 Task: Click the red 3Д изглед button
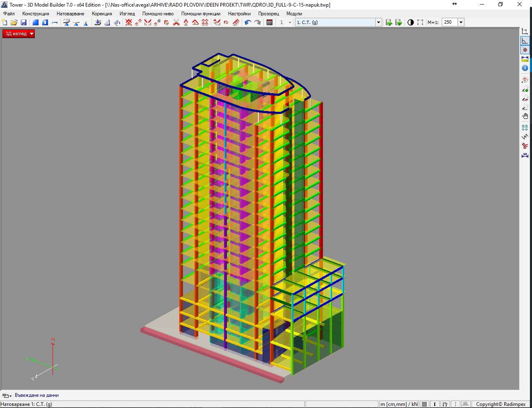16,34
